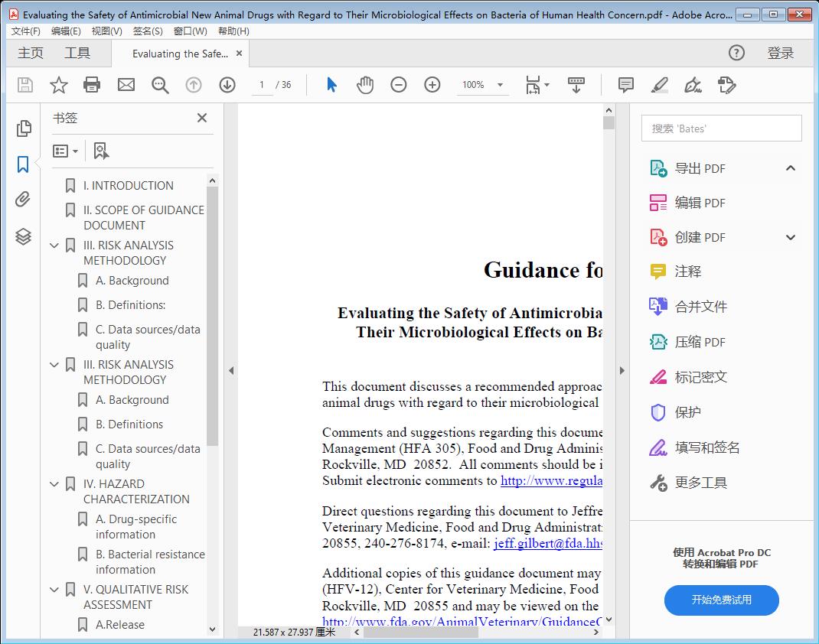819x644 pixels.
Task: Open the 压缩 PDF tool
Action: tap(687, 342)
